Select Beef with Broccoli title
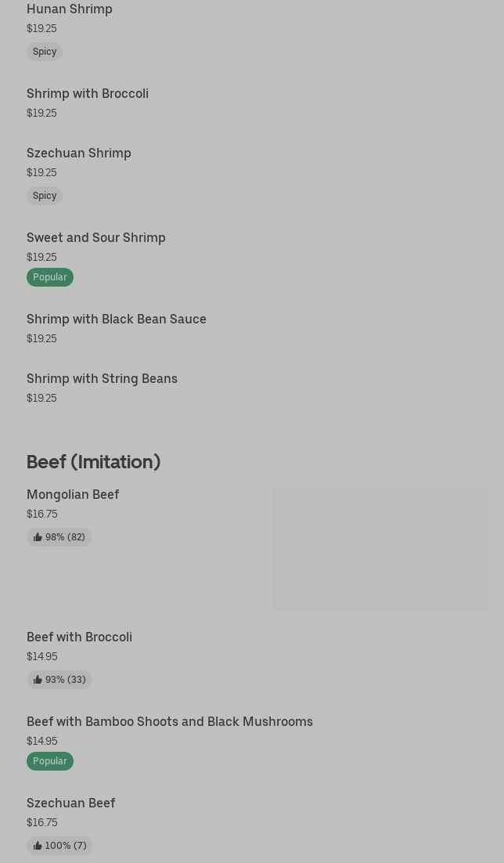This screenshot has width=504, height=863. [79, 637]
